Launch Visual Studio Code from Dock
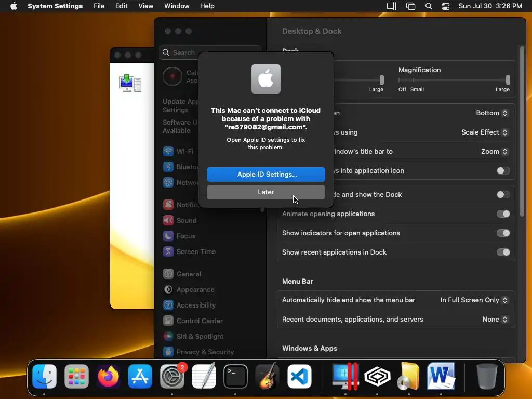 click(299, 376)
